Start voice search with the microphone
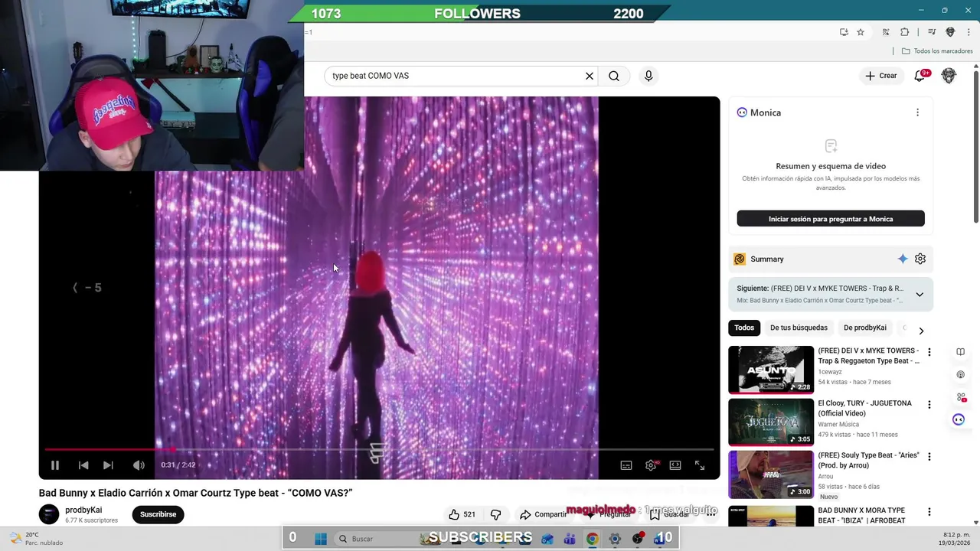 coord(648,76)
